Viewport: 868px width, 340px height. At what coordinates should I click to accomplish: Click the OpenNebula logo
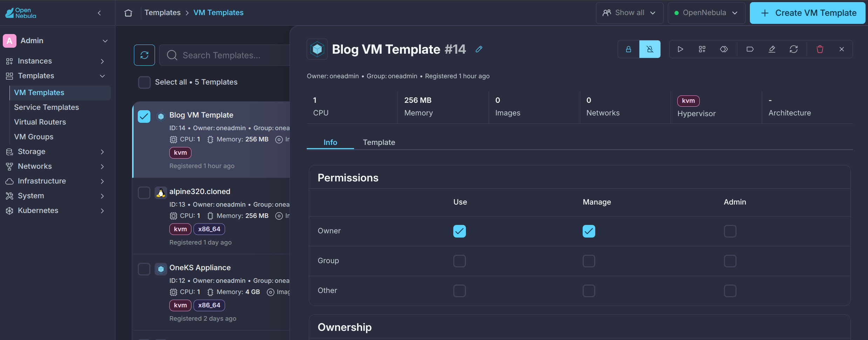tap(21, 13)
